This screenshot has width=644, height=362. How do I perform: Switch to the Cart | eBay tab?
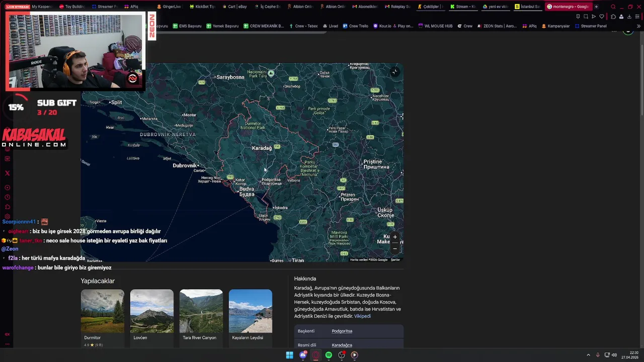coord(234,7)
